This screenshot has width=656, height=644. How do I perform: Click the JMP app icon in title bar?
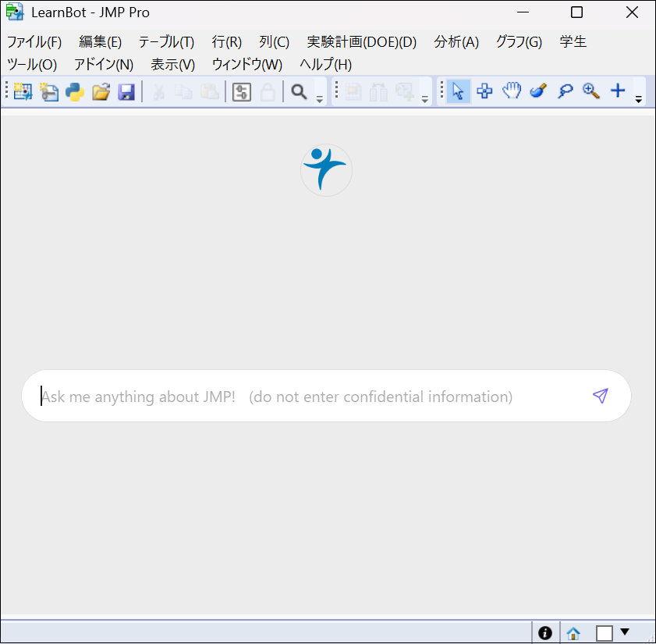click(x=15, y=12)
